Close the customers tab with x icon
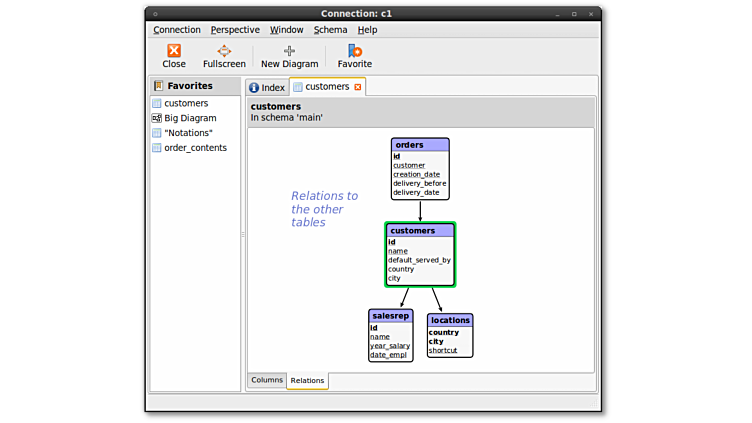 [x=358, y=87]
